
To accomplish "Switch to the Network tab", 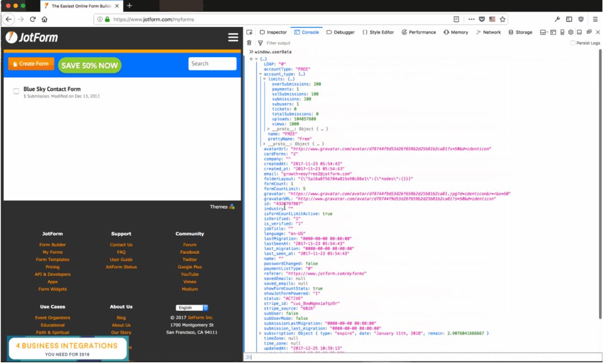I will pyautogui.click(x=488, y=32).
